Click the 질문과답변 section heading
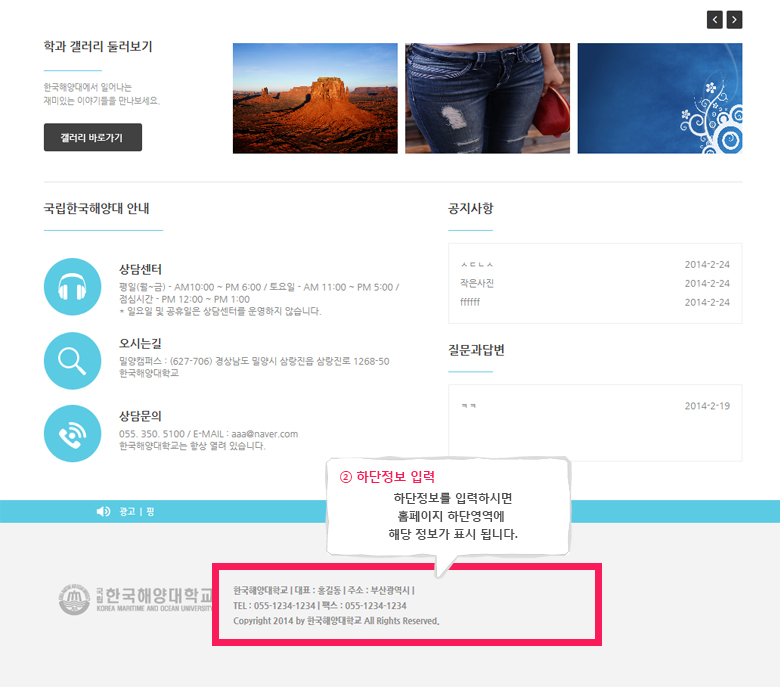Screen dimensions: 780x697 pyautogui.click(x=477, y=350)
